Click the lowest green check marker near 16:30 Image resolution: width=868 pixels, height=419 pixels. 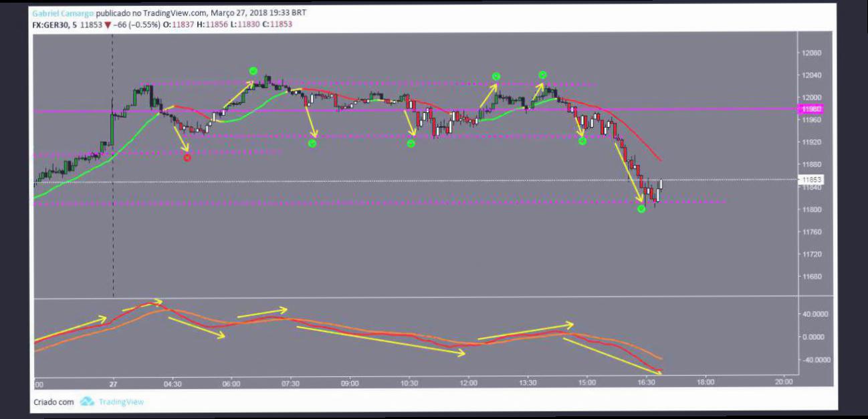point(641,209)
